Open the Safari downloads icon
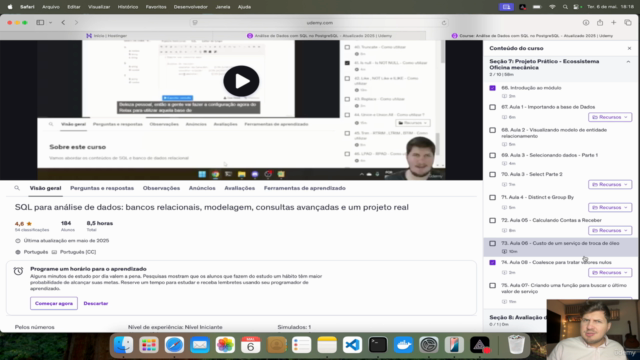Image resolution: width=640 pixels, height=360 pixels. coord(586,23)
